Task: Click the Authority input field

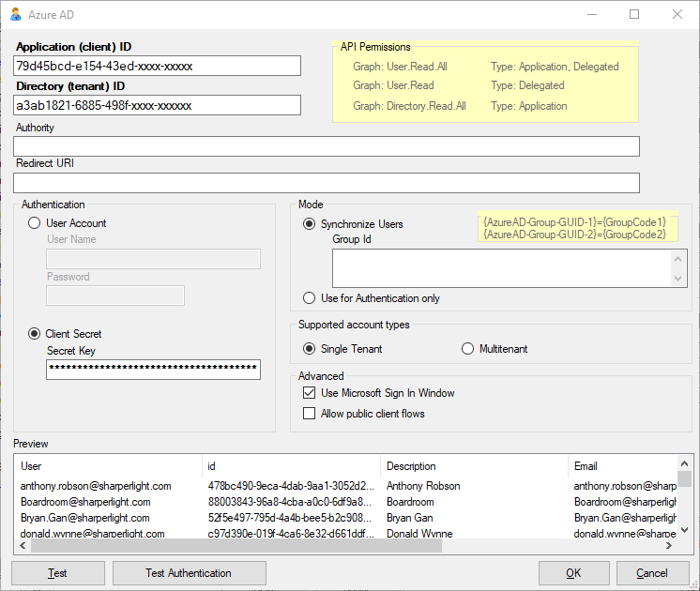Action: point(327,146)
